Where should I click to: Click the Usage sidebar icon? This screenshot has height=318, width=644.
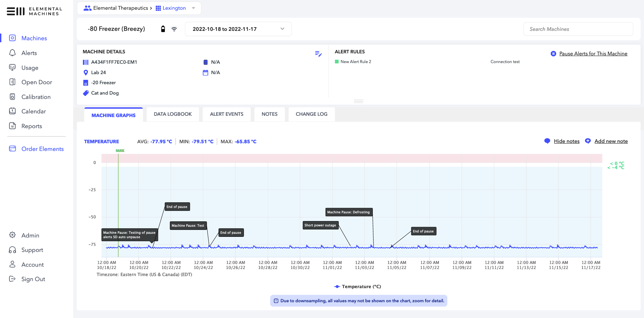click(x=12, y=67)
